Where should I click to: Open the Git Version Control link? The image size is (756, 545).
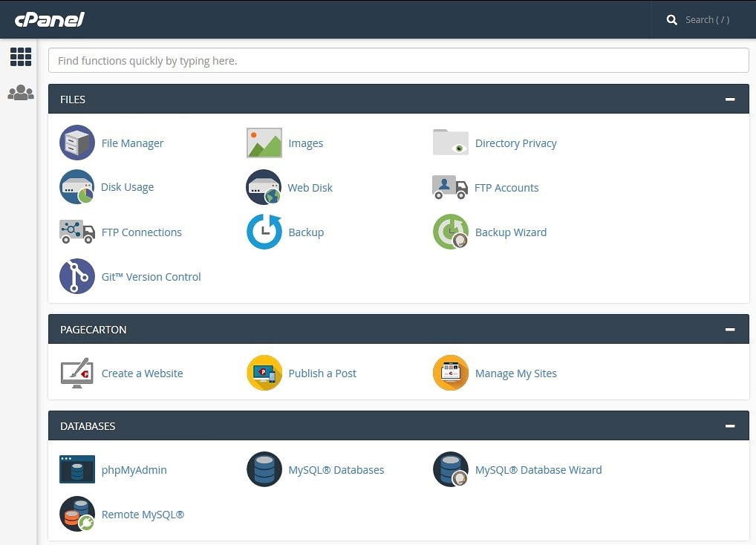point(151,277)
